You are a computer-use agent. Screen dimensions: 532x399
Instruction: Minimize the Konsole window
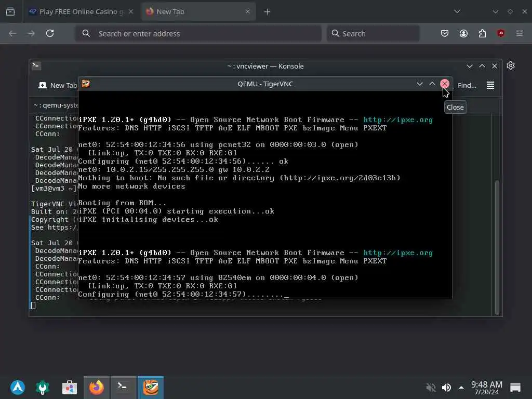(470, 66)
